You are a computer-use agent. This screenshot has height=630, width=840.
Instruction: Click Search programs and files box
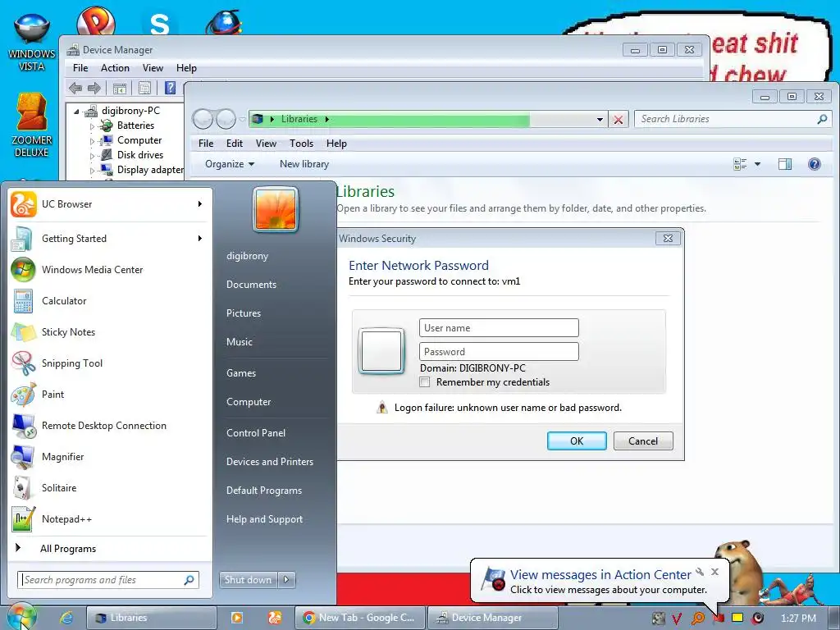point(109,580)
